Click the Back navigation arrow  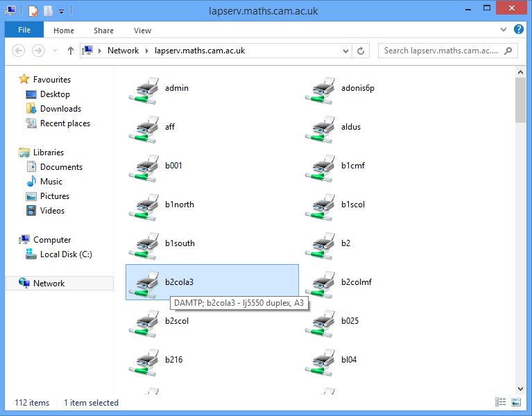[x=19, y=51]
